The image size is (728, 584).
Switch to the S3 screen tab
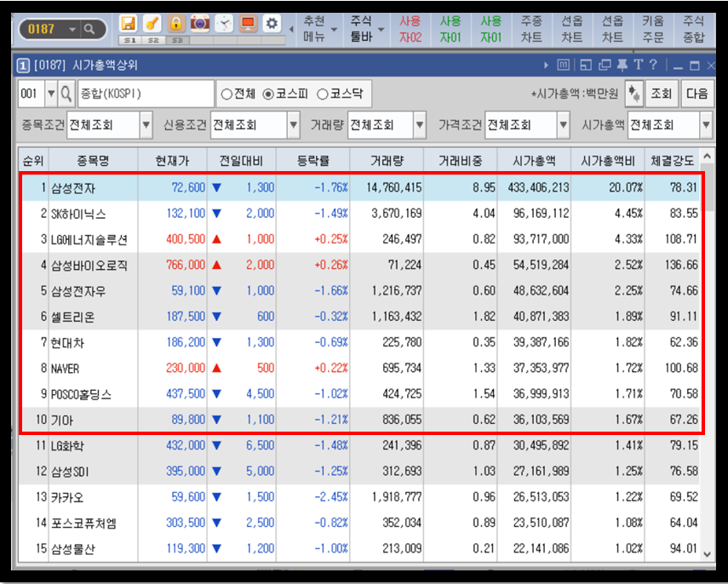point(178,41)
